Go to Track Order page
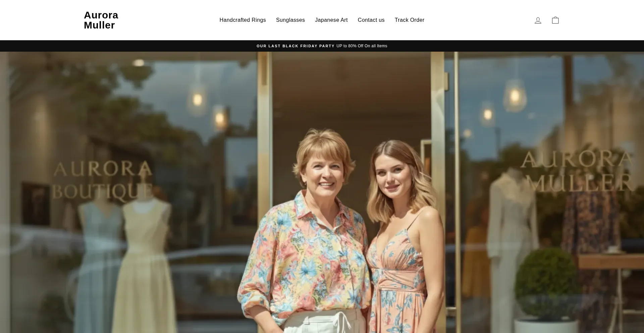644x333 pixels. pyautogui.click(x=409, y=20)
